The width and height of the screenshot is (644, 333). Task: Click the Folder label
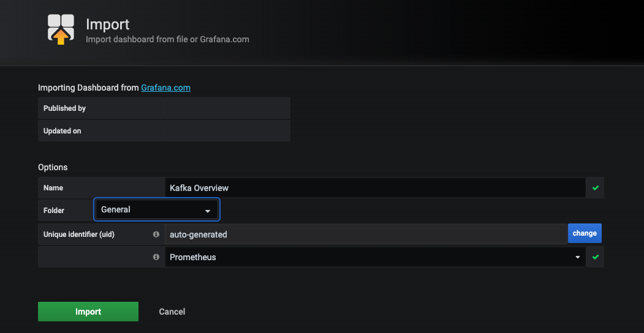(x=54, y=211)
